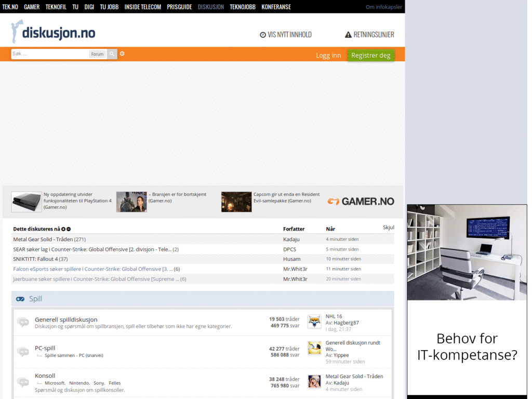Viewport: 532px width, 399px height.
Task: Expand the Spill category section
Action: point(35,299)
